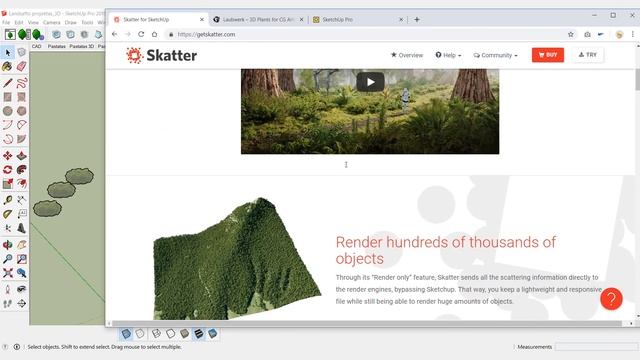
Task: Switch to Wireframe face style
Action: tap(156, 334)
